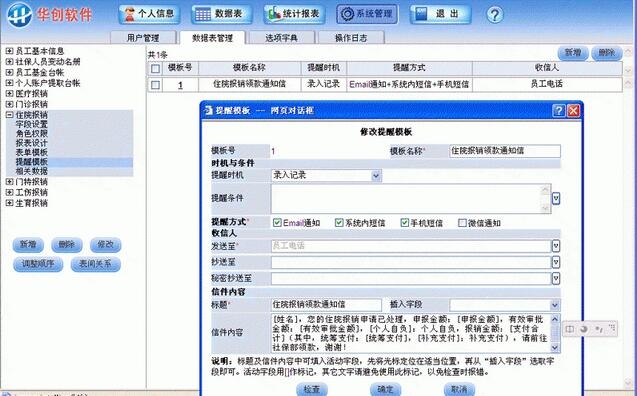
Task: Expand the 员工基金台帐 tree node
Action: pyautogui.click(x=9, y=72)
